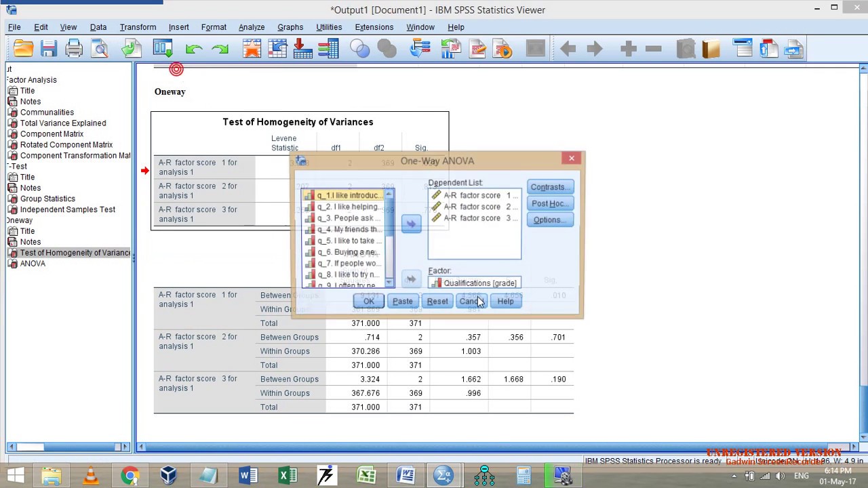868x488 pixels.
Task: Open Contrasts settings in One-Way ANOVA
Action: (550, 187)
